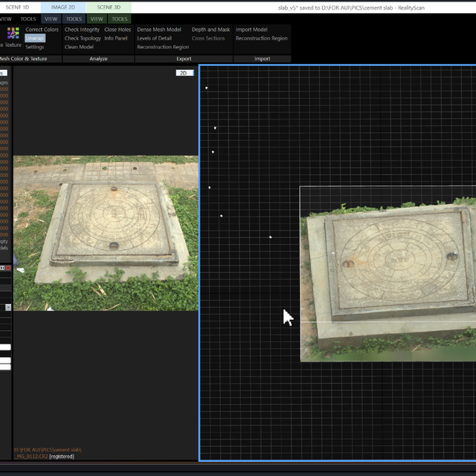476x476 pixels.
Task: Click Import Model
Action: [251, 30]
